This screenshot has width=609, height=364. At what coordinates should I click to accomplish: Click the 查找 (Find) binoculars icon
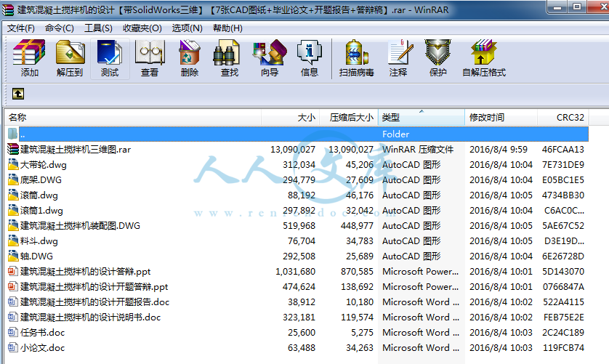click(x=226, y=54)
